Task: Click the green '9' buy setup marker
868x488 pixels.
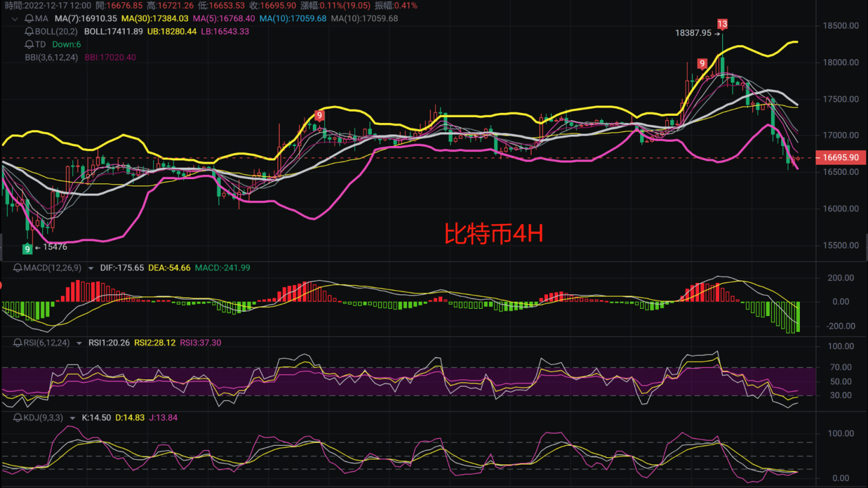Action: point(28,248)
